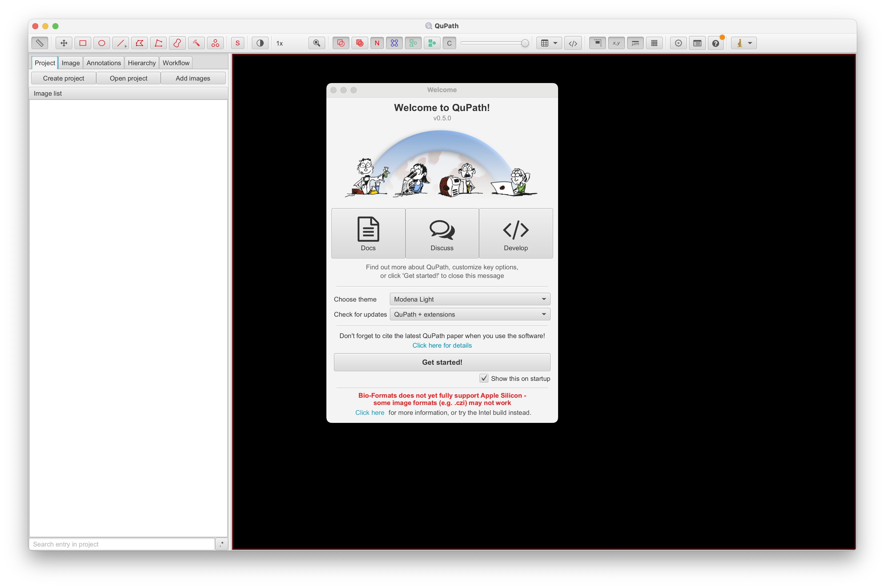The width and height of the screenshot is (885, 588).
Task: Select the Points tool
Action: (x=215, y=43)
